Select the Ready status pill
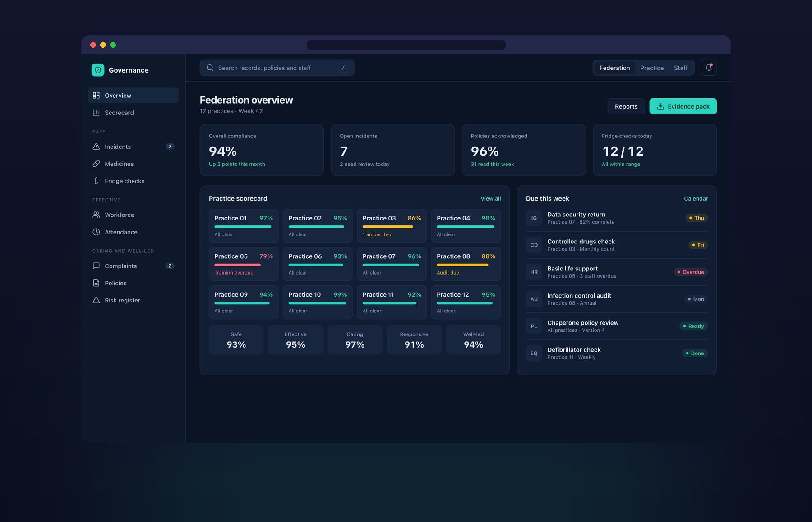This screenshot has height=522, width=812. pos(693,326)
